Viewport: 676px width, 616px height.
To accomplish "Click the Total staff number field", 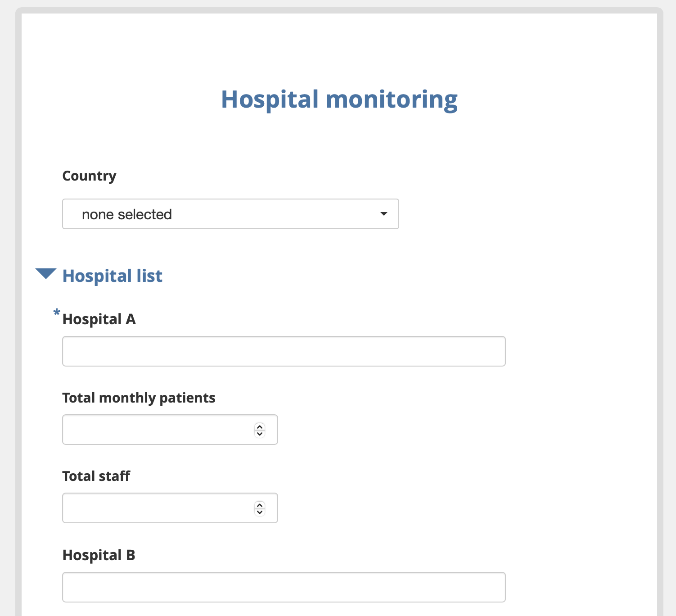I will (158, 508).
